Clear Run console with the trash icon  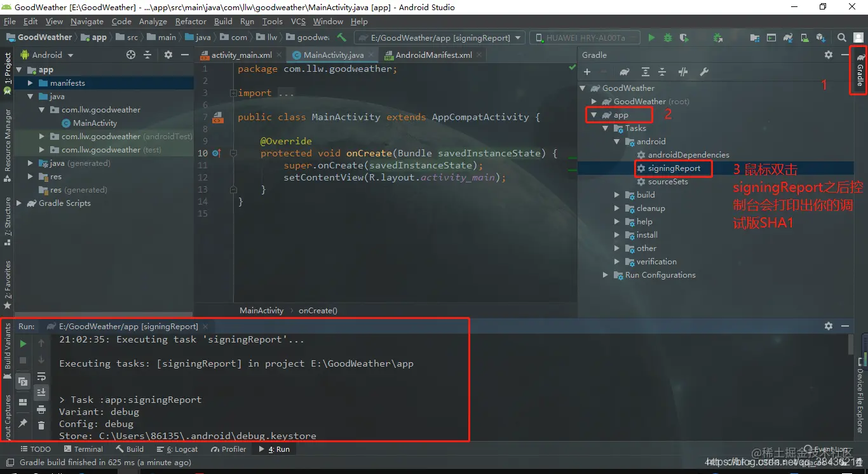[41, 425]
